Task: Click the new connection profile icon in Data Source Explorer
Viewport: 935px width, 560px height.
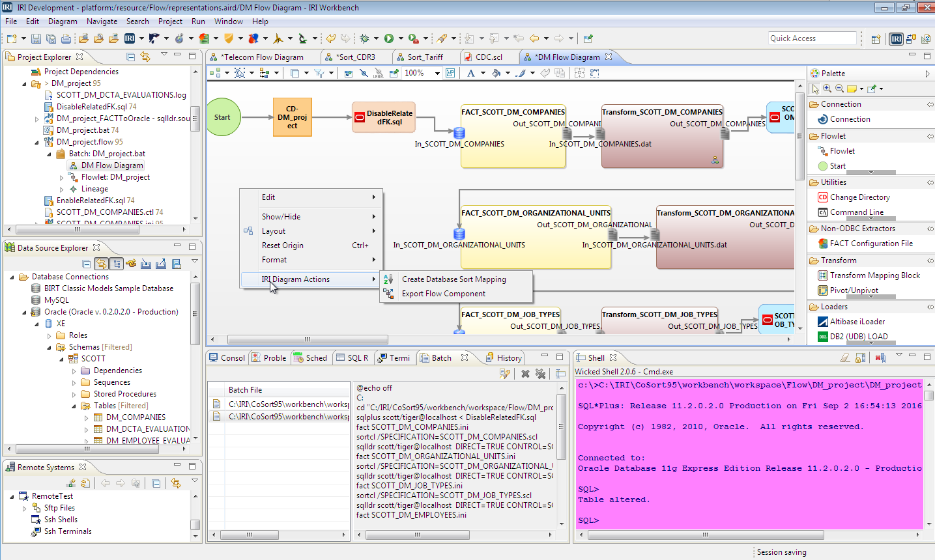Action: click(x=132, y=264)
